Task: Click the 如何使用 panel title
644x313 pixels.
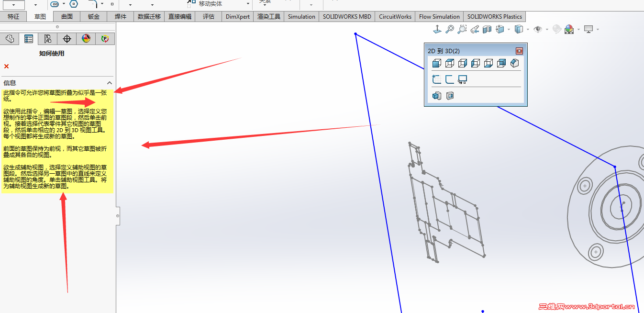Action: tap(52, 54)
